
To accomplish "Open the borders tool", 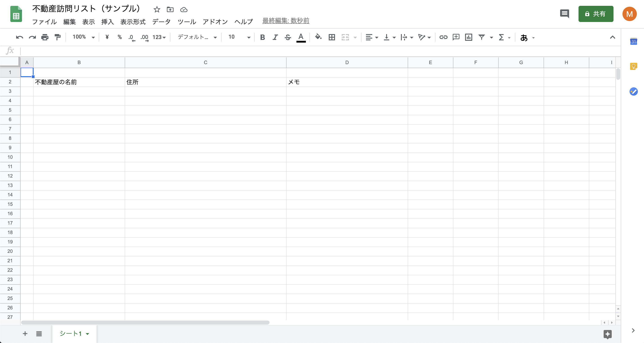I will (x=332, y=37).
